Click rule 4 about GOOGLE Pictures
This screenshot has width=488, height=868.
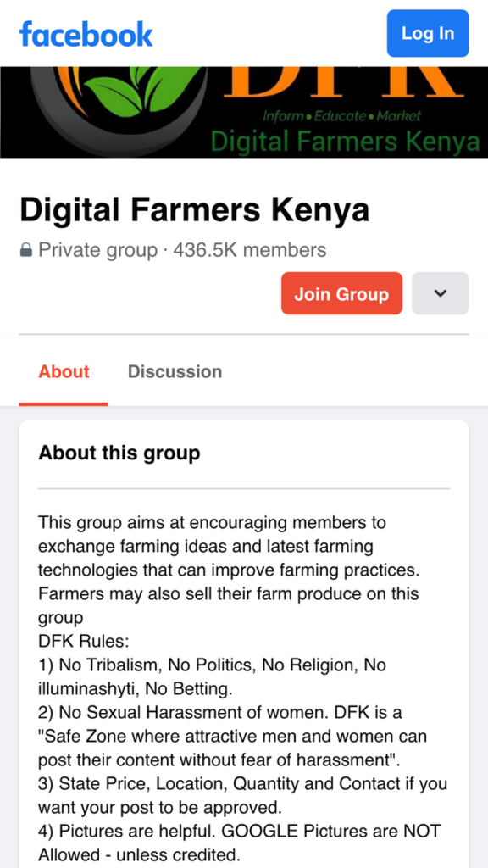tap(240, 843)
